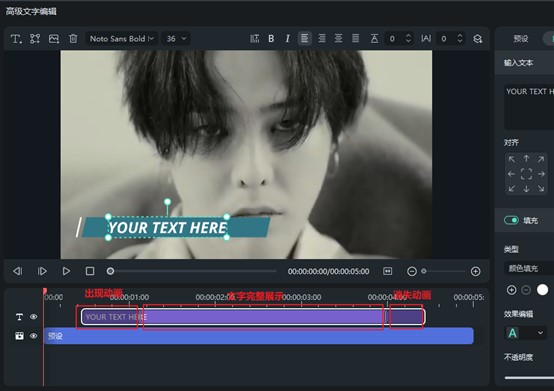554x391 pixels.
Task: Click the timeline zoom out minus icon
Action: 412,271
